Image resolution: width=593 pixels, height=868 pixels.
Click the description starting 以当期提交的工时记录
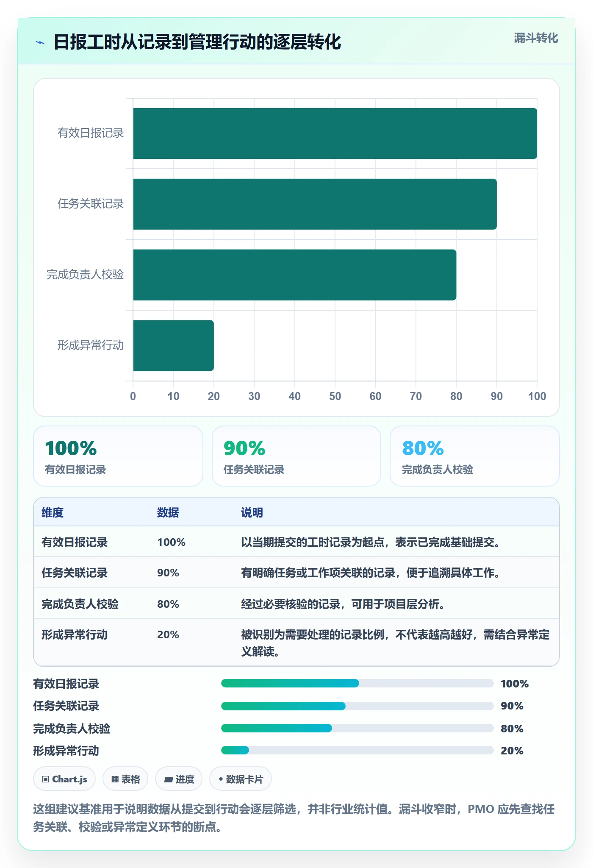pos(371,542)
